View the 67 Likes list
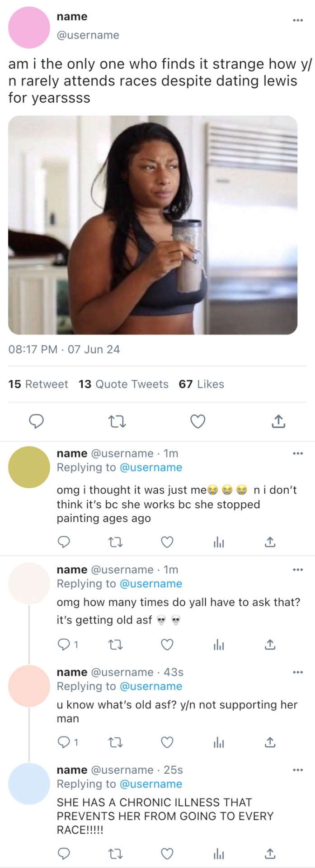 (x=202, y=384)
